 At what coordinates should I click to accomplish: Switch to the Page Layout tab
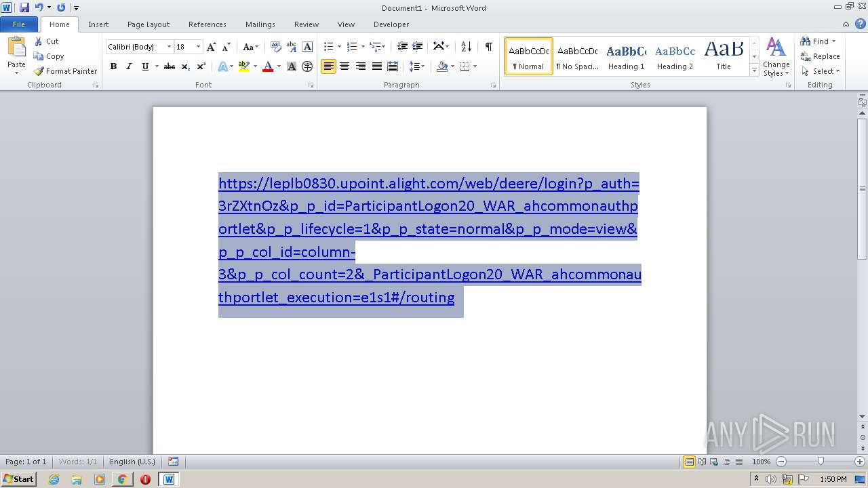[149, 24]
